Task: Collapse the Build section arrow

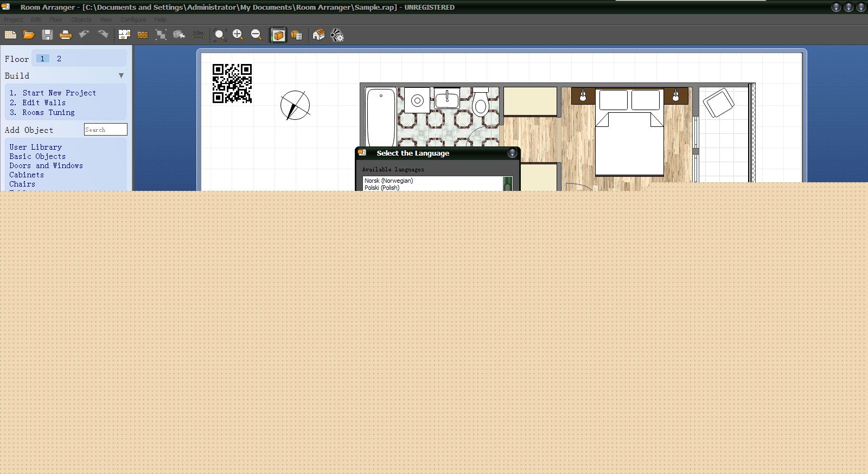Action: click(x=121, y=75)
